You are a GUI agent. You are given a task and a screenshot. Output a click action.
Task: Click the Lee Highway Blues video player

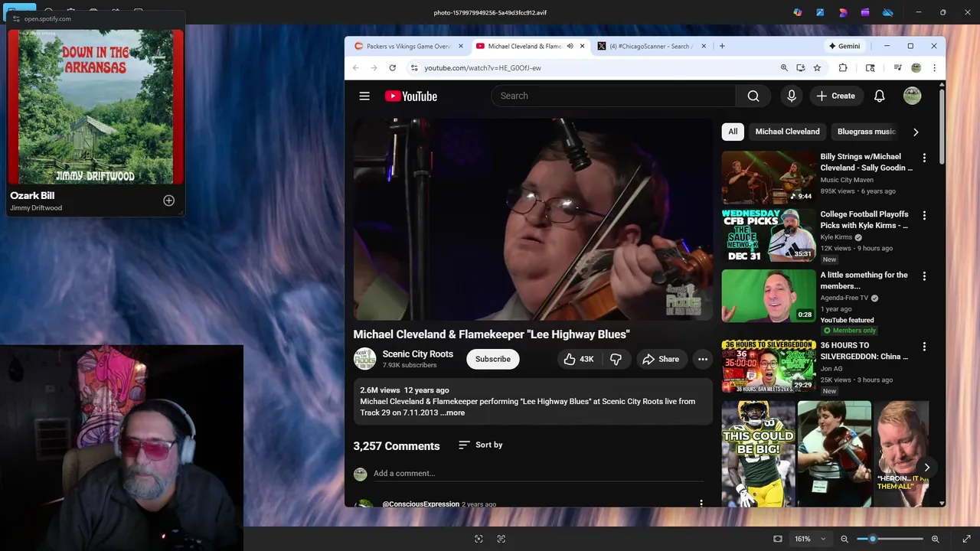533,220
